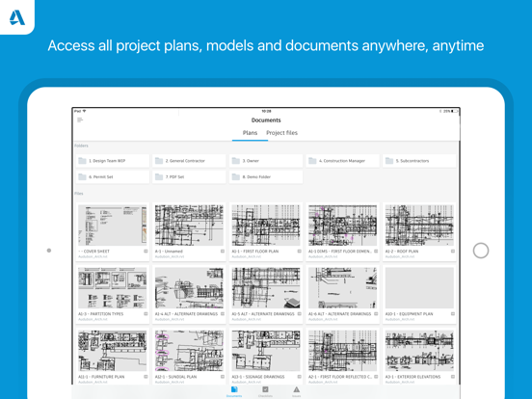Viewport: 532px width, 399px height.
Task: Open A1-1 DIMS First Floor Dimension thumbnail
Action: click(343, 226)
